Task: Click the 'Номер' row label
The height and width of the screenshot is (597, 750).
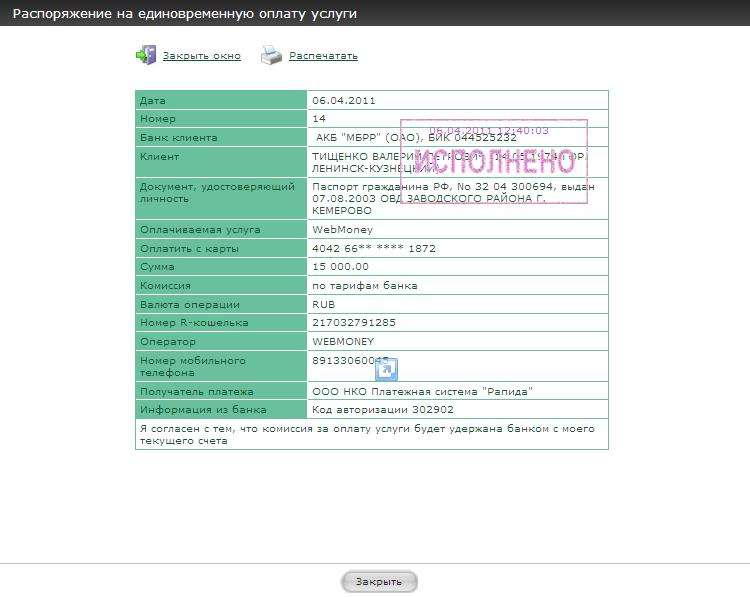Action: (157, 119)
